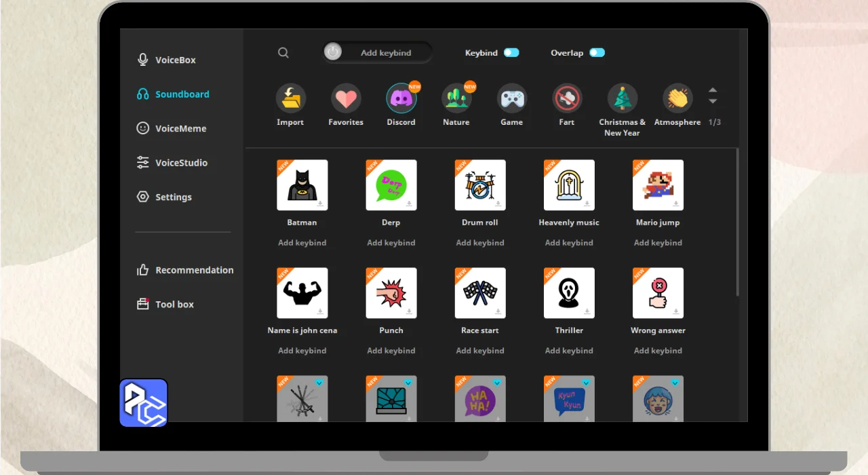Click the sound list vertical scrollbar

click(737, 224)
